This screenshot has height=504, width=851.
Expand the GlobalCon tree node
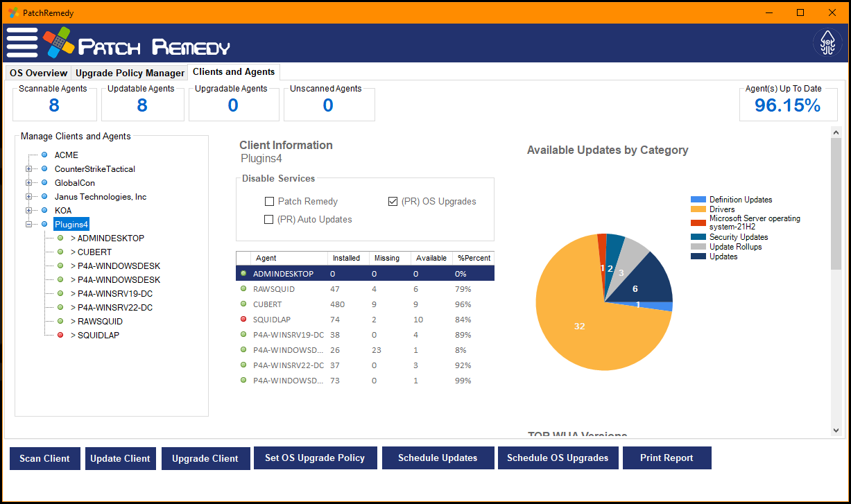[28, 182]
